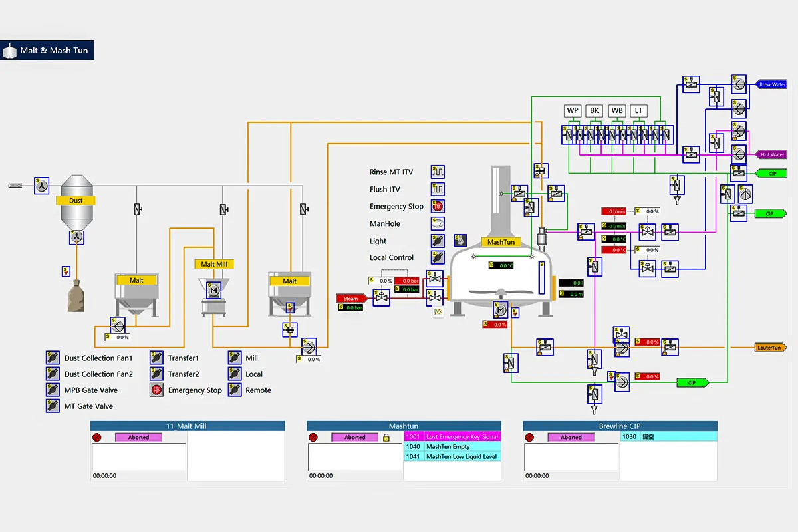Click the ManHole status icon
This screenshot has width=798, height=532.
click(x=438, y=224)
